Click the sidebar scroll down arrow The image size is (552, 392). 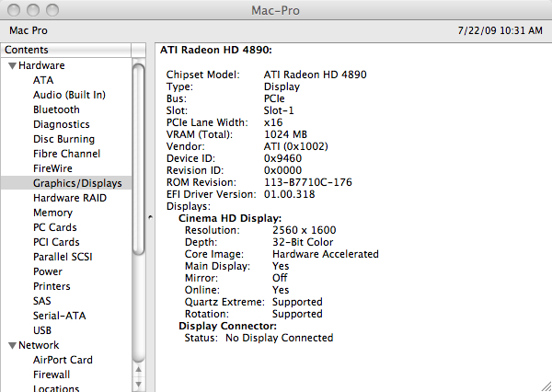coord(139,385)
